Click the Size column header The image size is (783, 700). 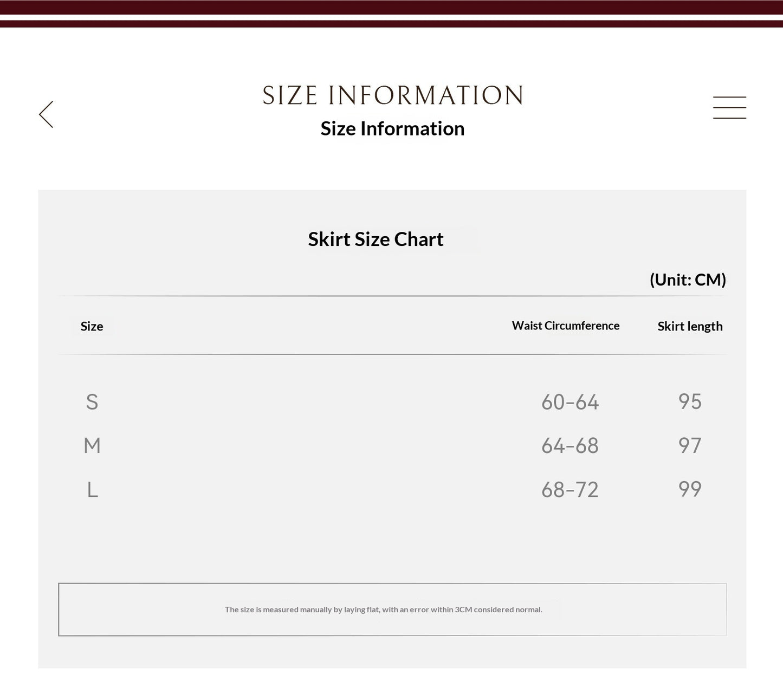pos(92,326)
